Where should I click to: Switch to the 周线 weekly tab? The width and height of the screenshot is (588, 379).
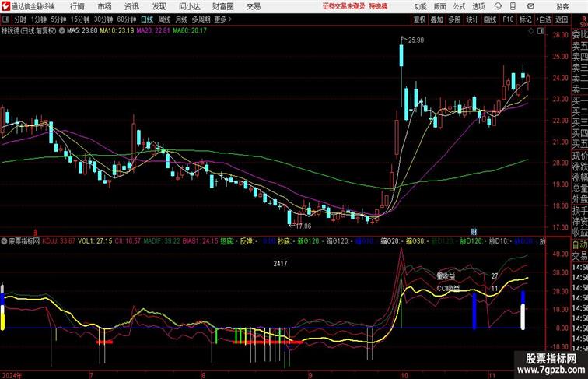[164, 19]
